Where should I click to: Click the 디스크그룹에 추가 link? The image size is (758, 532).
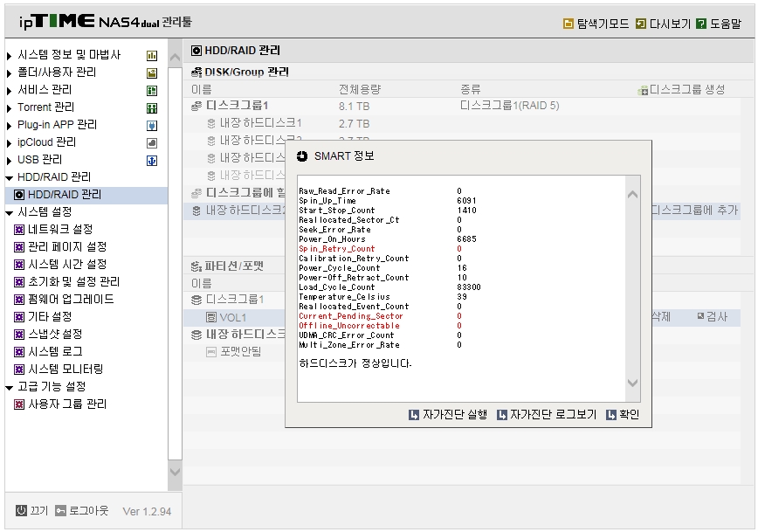tap(694, 211)
